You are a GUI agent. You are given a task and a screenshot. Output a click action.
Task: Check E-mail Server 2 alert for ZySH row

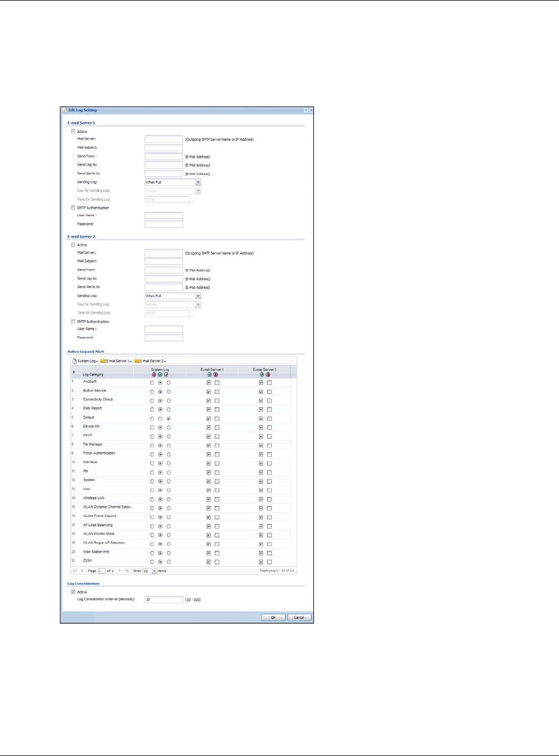coord(269,562)
